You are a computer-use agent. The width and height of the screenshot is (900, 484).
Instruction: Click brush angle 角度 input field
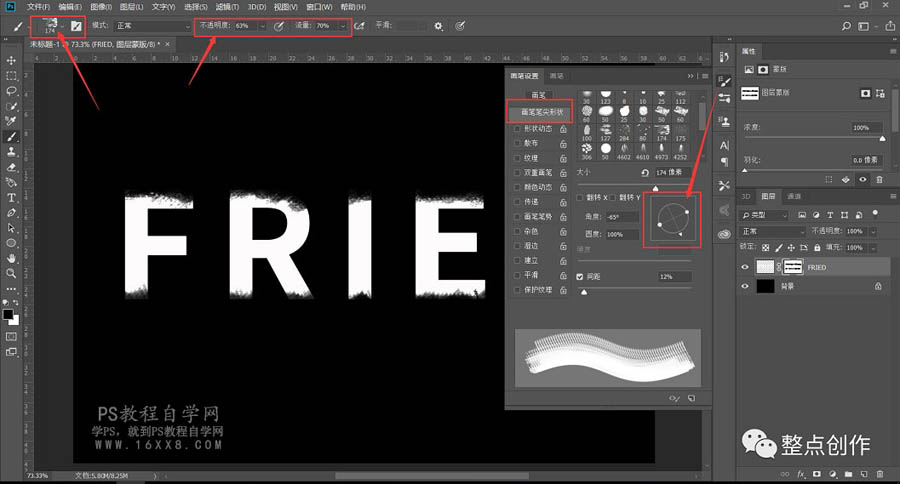622,217
